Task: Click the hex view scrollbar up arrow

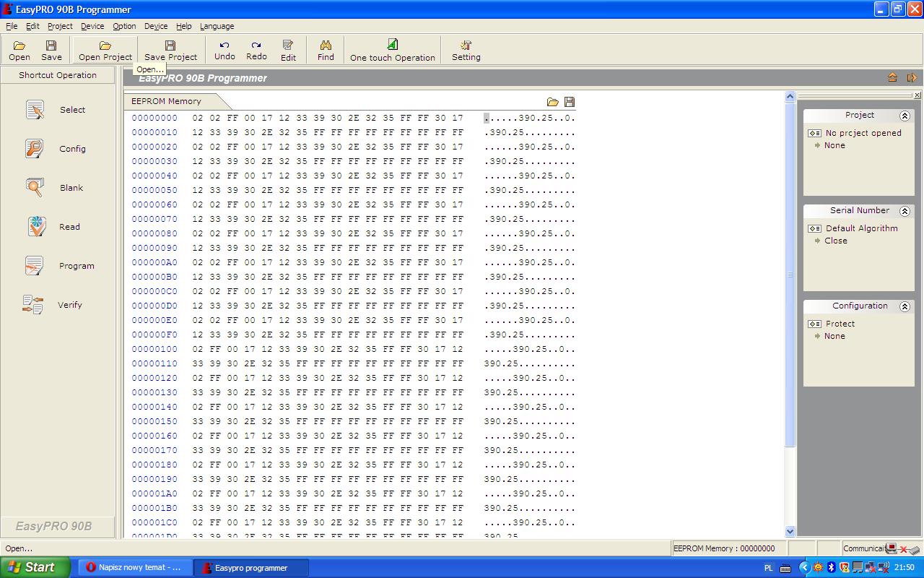Action: click(790, 97)
